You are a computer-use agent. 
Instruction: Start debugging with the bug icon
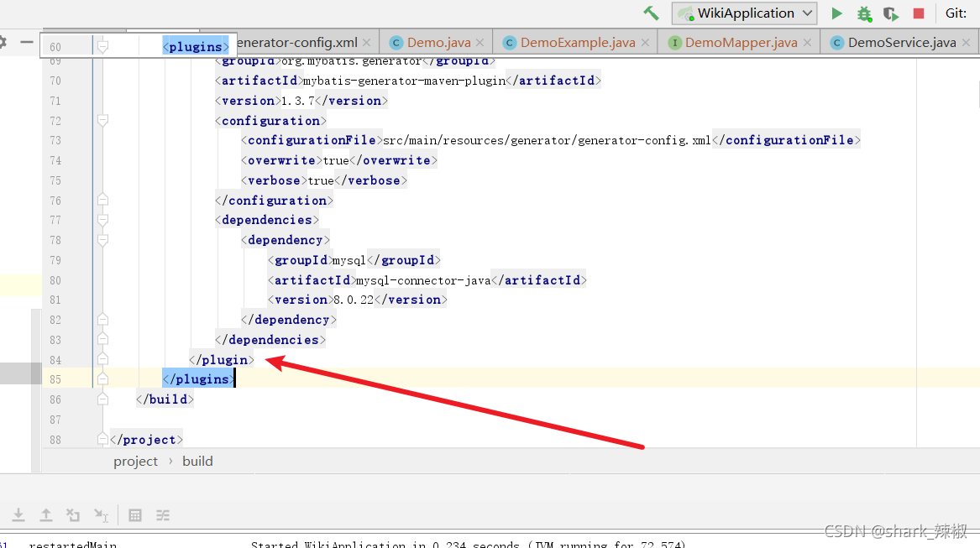click(x=864, y=13)
